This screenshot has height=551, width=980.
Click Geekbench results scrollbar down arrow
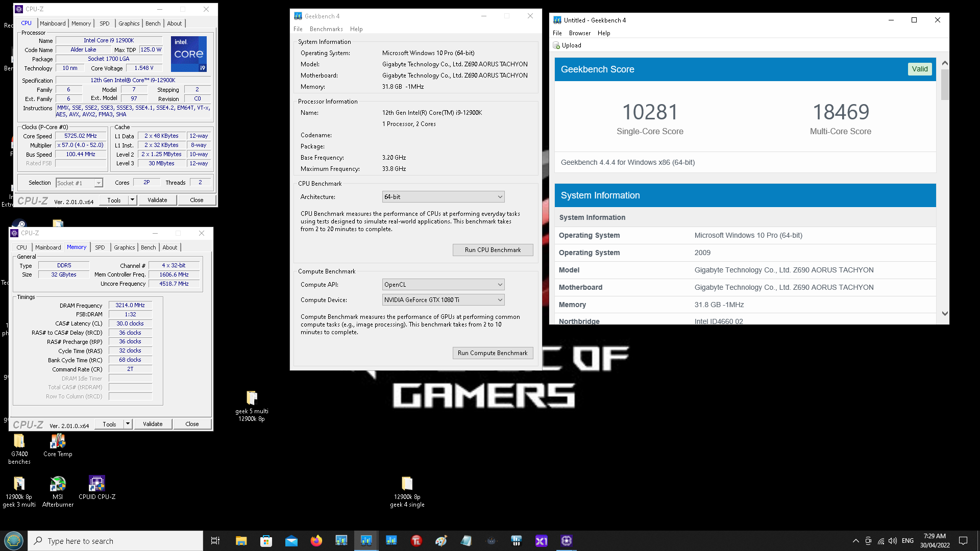coord(945,314)
